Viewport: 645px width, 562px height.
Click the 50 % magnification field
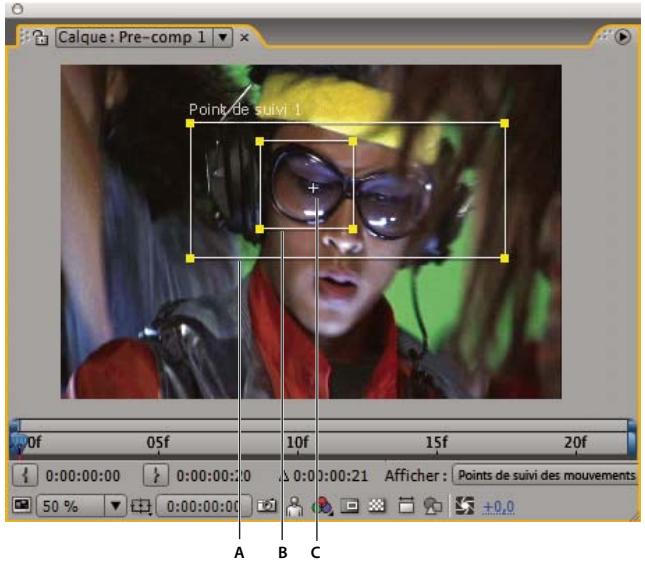70,506
